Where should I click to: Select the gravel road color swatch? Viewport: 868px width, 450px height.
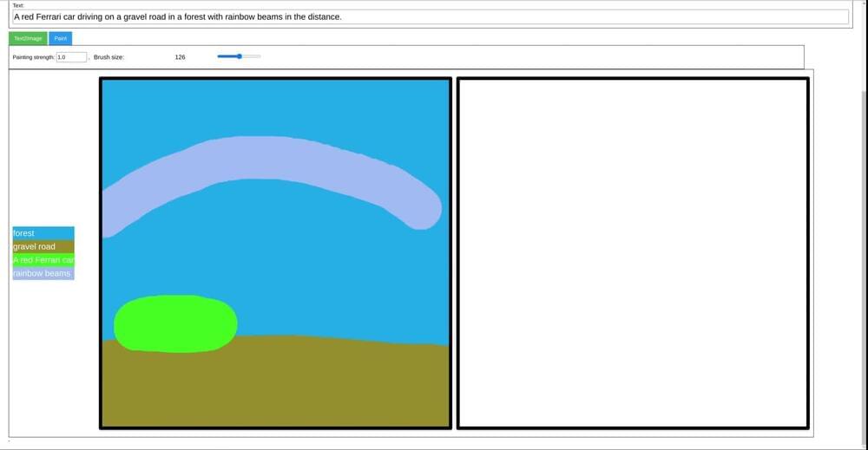coord(43,246)
